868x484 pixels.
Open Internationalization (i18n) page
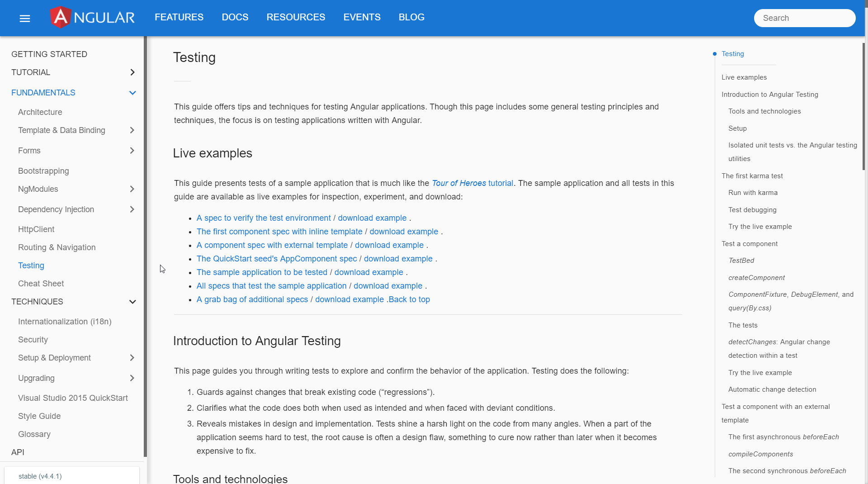click(x=65, y=322)
